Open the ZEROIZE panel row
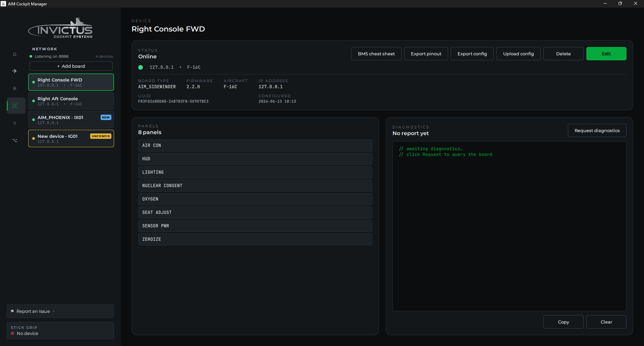This screenshot has width=644, height=346. 255,239
